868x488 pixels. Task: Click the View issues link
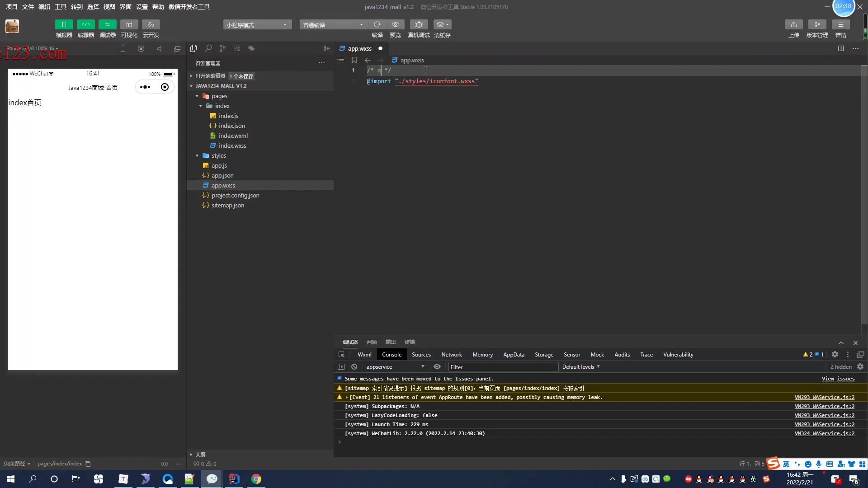tap(838, 379)
